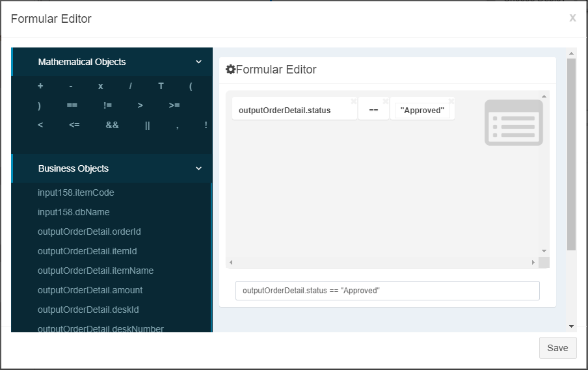Click the form layout icon in canvas

[x=514, y=123]
